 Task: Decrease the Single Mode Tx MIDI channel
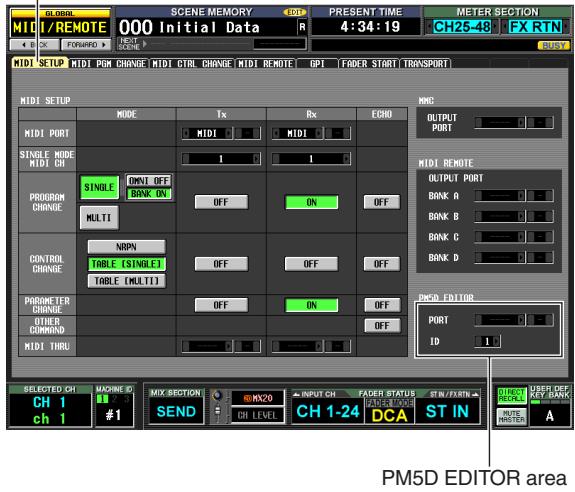pyautogui.click(x=186, y=159)
